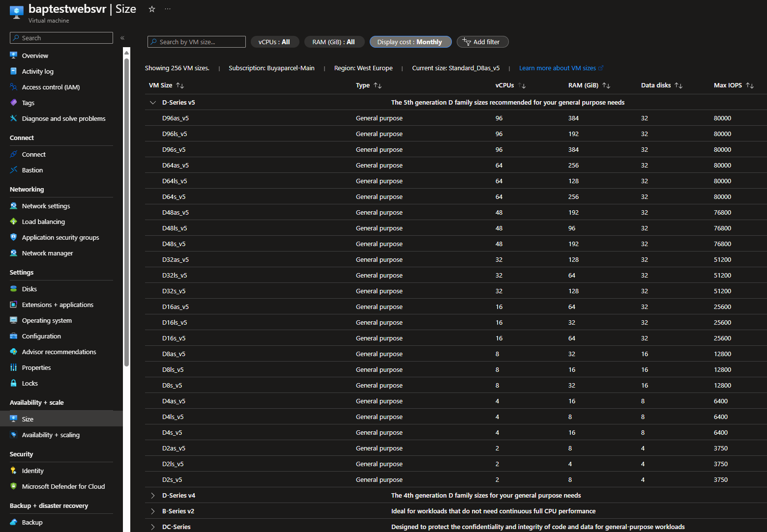
Task: Open the vCPUs filter dropdown
Action: click(274, 42)
